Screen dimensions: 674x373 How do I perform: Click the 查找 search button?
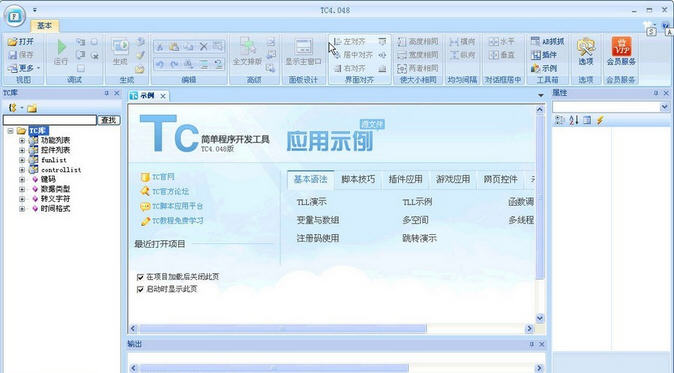[x=109, y=120]
